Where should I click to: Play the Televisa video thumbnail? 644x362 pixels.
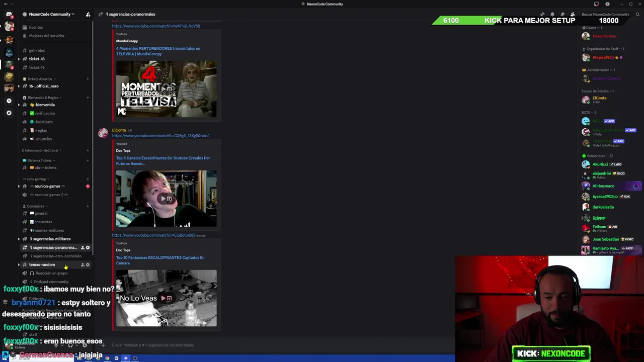pyautogui.click(x=167, y=89)
